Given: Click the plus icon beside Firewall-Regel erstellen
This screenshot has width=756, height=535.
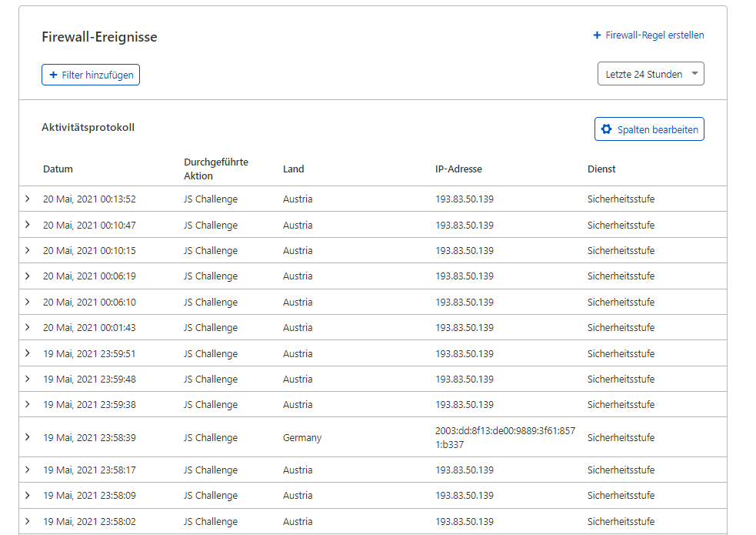Looking at the screenshot, I should tap(597, 35).
